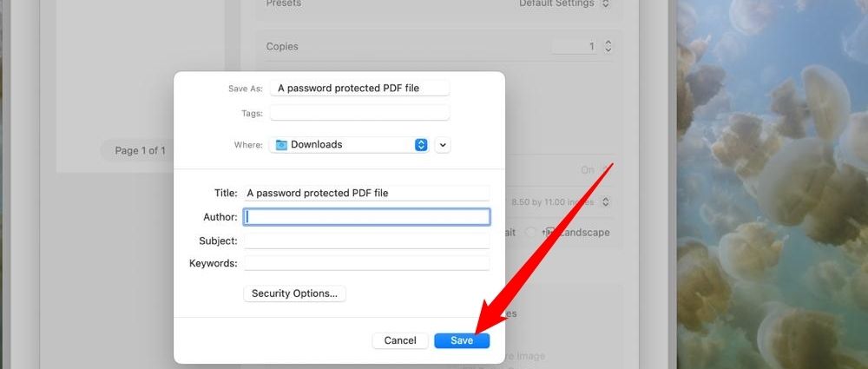Screen dimensions: 868x369
Task: Click the Downloads folder icon
Action: click(282, 145)
